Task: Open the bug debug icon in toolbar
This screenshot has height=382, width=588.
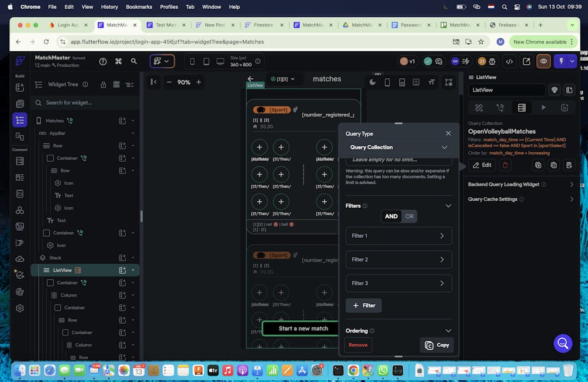Action: pos(492,61)
